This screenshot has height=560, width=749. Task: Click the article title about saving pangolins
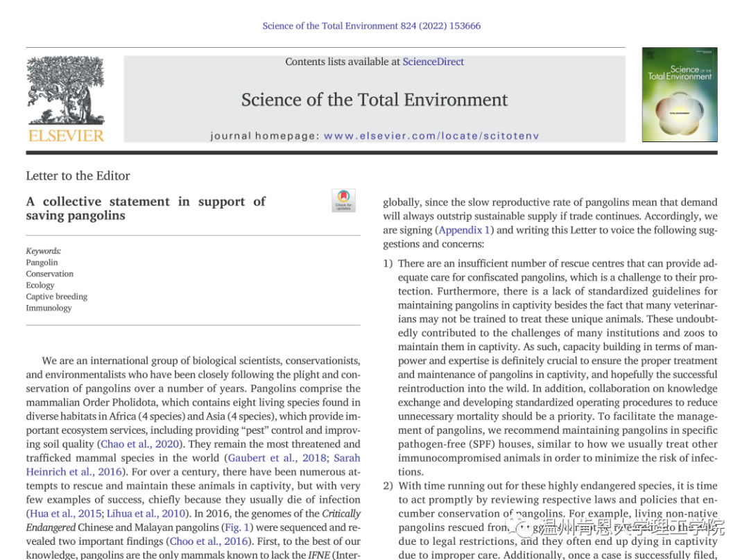coord(146,208)
